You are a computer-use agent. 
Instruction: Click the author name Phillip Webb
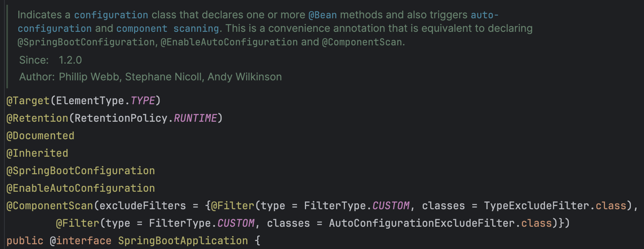(x=89, y=77)
